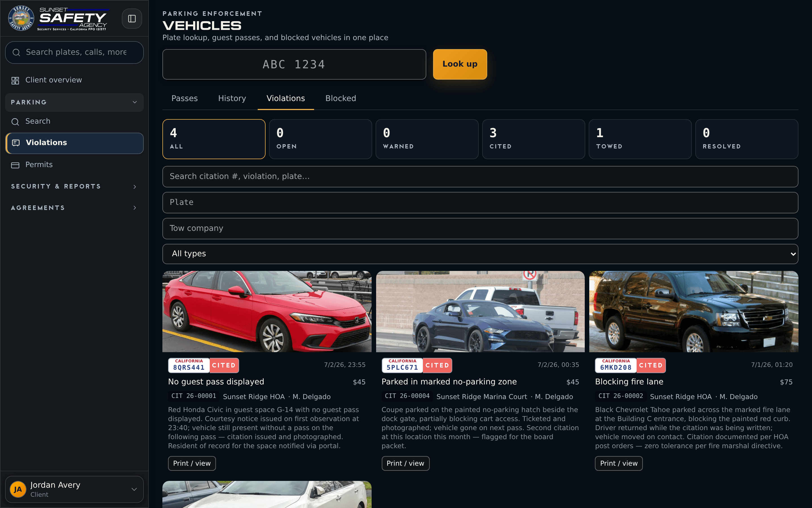Click the 7/1/26, 01:20 timestamp
This screenshot has height=508, width=812.
pos(772,365)
